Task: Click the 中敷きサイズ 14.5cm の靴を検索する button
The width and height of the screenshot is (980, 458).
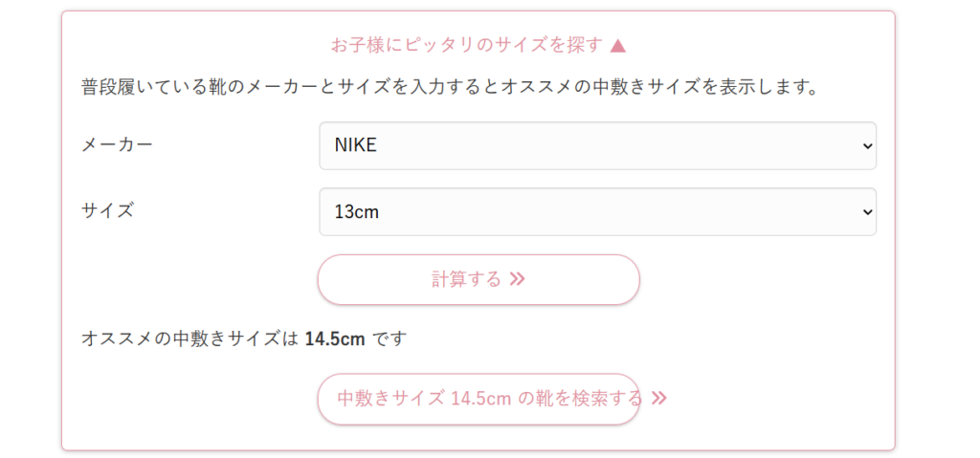Action: [479, 399]
